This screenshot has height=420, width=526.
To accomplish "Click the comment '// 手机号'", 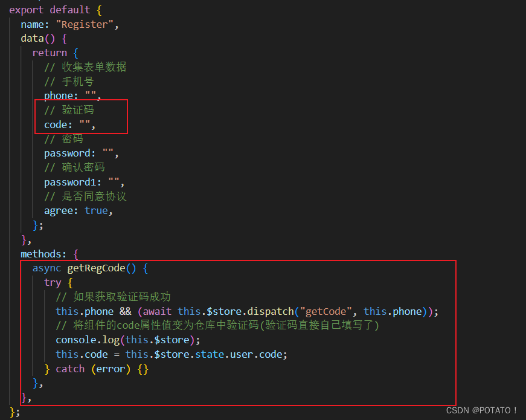I will 69,82.
